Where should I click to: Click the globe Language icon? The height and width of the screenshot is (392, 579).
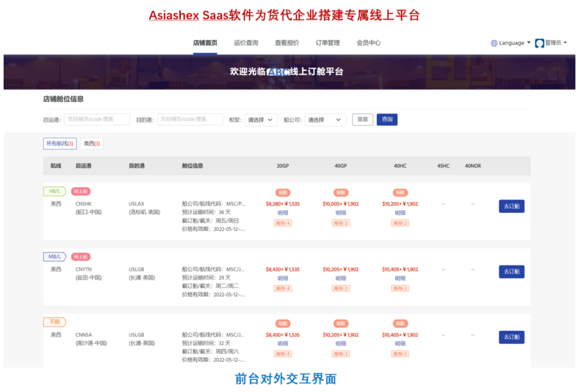click(494, 43)
